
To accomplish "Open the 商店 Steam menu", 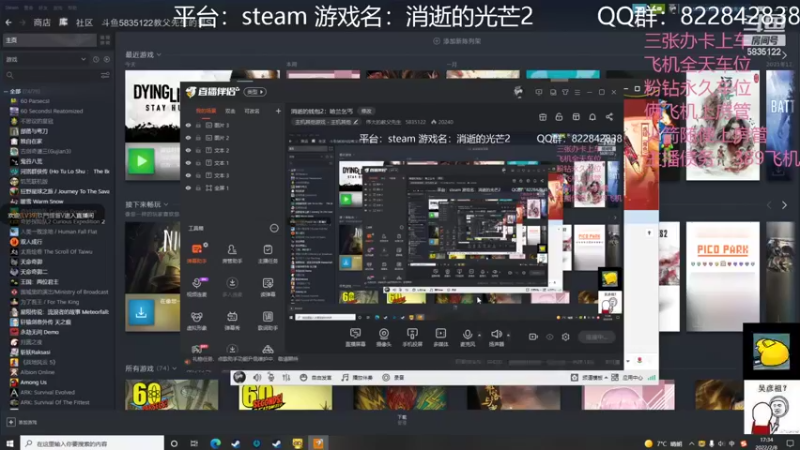I will coord(42,22).
